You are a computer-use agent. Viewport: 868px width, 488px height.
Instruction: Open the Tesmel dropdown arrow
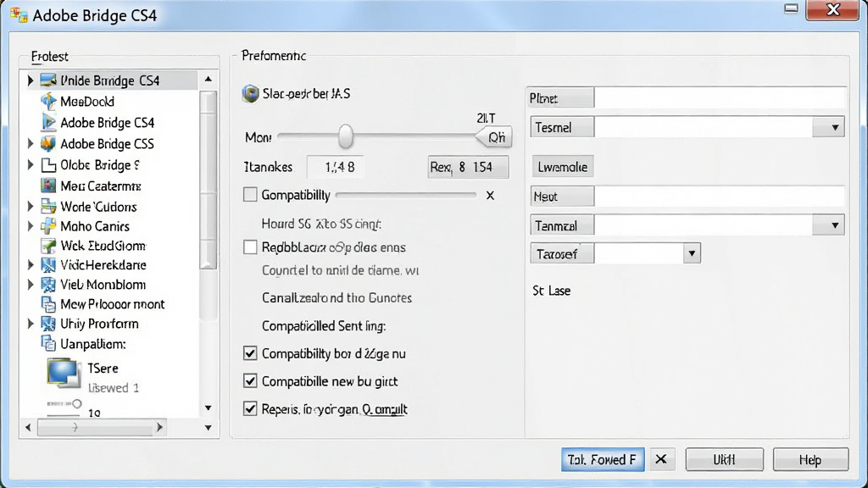835,128
